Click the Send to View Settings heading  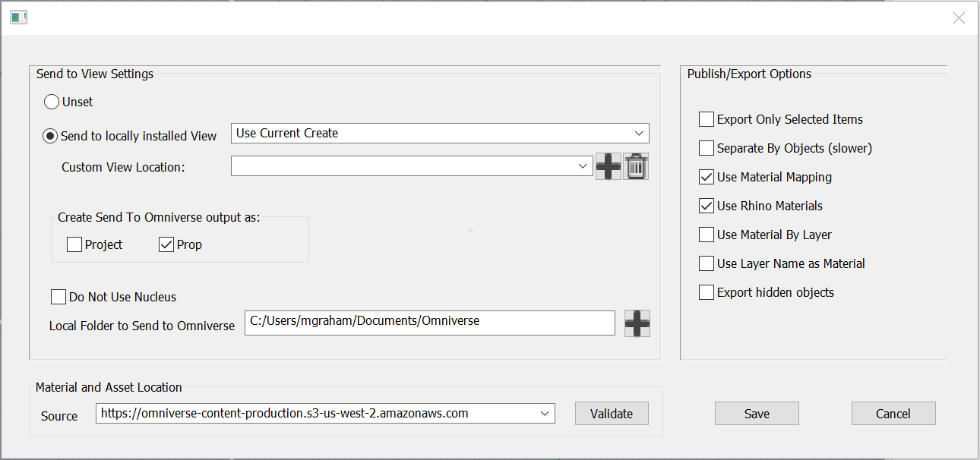click(95, 74)
